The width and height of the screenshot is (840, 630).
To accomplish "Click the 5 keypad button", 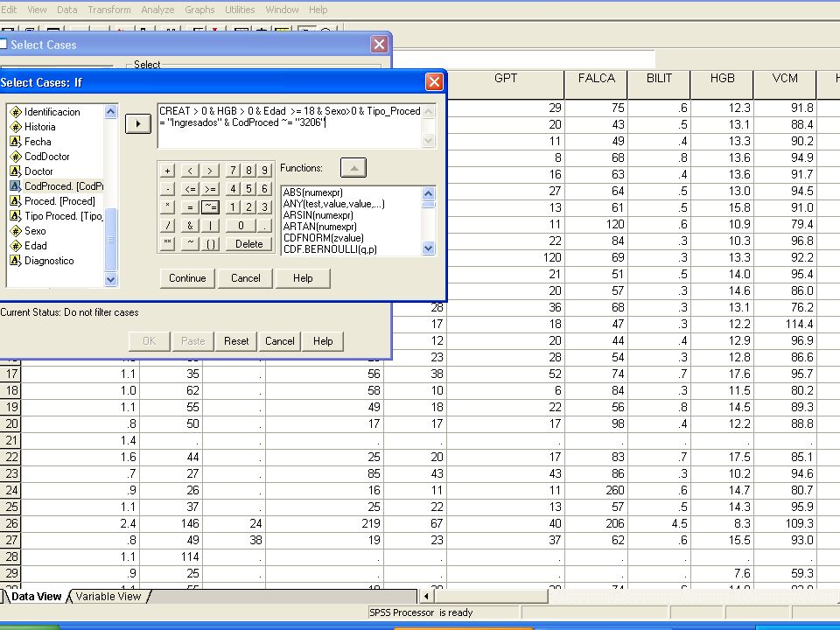I will click(248, 189).
